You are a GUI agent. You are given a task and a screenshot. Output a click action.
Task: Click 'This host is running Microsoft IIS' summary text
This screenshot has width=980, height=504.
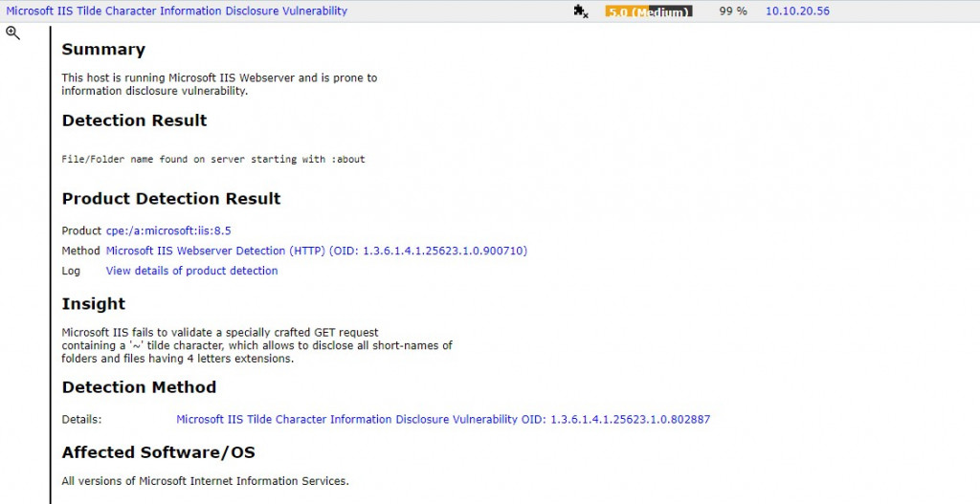click(219, 84)
